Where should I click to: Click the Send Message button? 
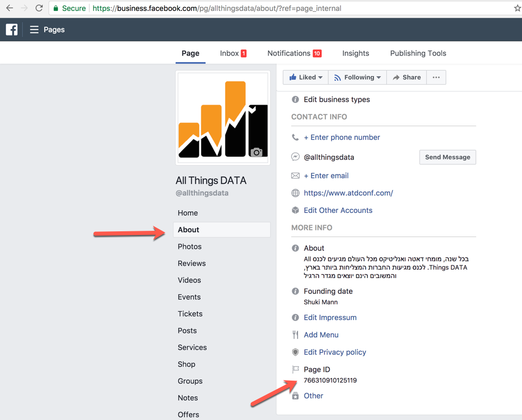(x=447, y=157)
